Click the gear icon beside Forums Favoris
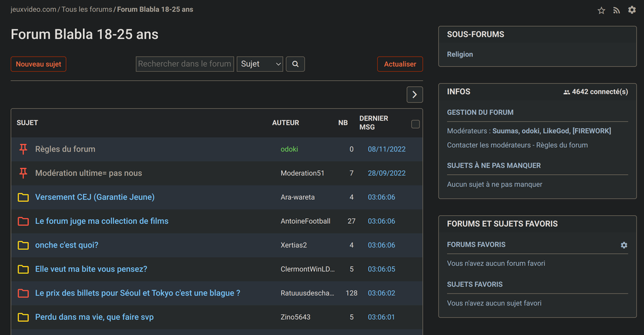This screenshot has width=644, height=335. click(x=624, y=245)
